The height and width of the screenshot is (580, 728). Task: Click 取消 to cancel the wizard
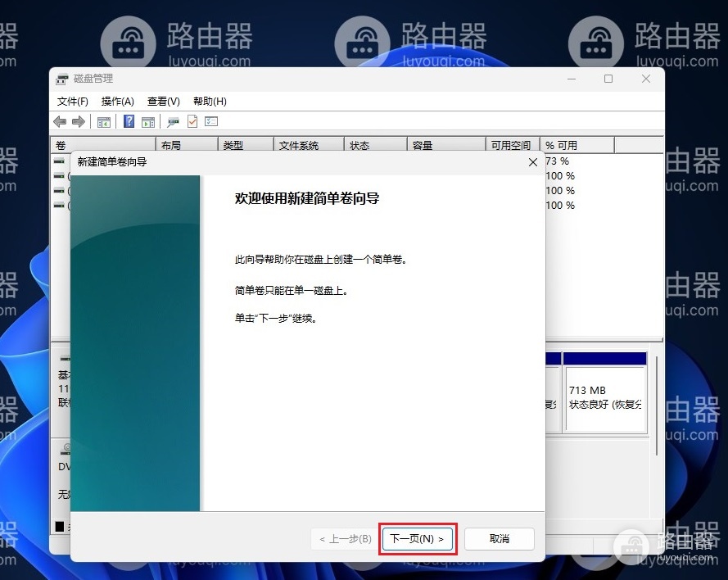[499, 539]
